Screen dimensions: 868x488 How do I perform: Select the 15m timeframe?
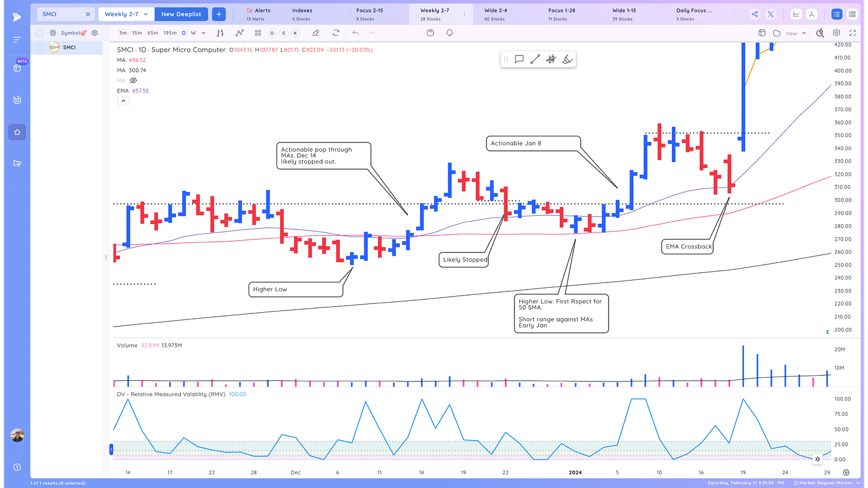click(x=137, y=33)
